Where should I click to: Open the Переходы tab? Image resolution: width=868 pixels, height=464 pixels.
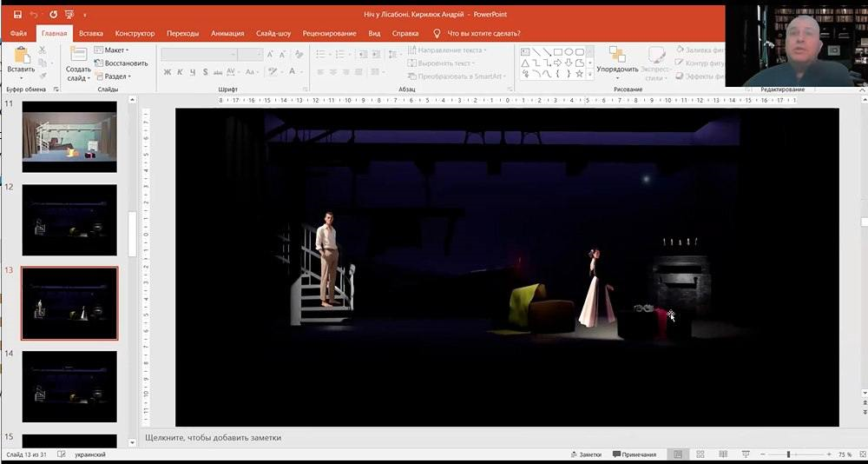coord(182,33)
